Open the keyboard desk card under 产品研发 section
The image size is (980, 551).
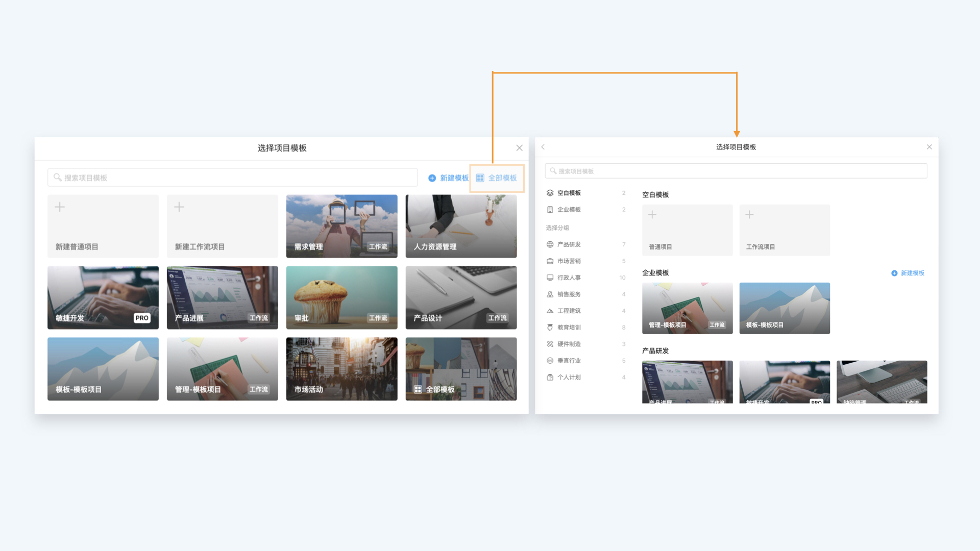click(x=882, y=382)
